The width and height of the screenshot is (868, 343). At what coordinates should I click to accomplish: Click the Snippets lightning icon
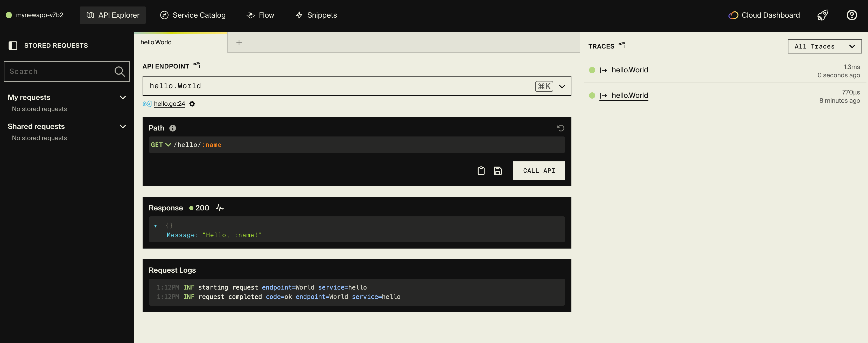tap(299, 15)
